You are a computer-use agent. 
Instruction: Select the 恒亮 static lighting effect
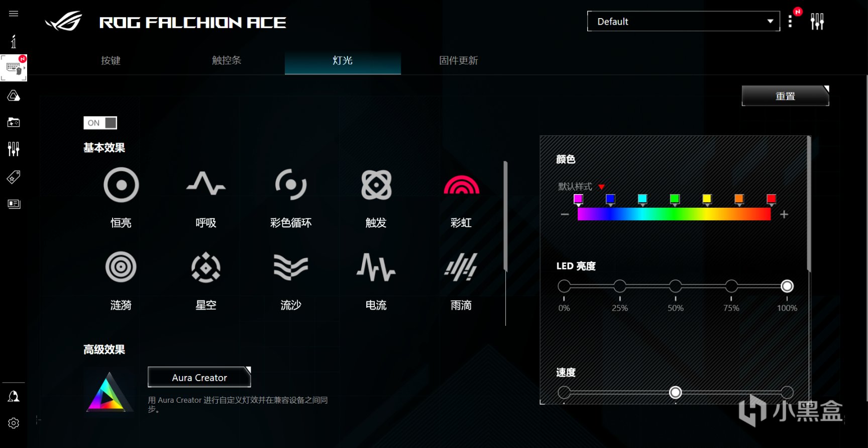click(x=121, y=185)
